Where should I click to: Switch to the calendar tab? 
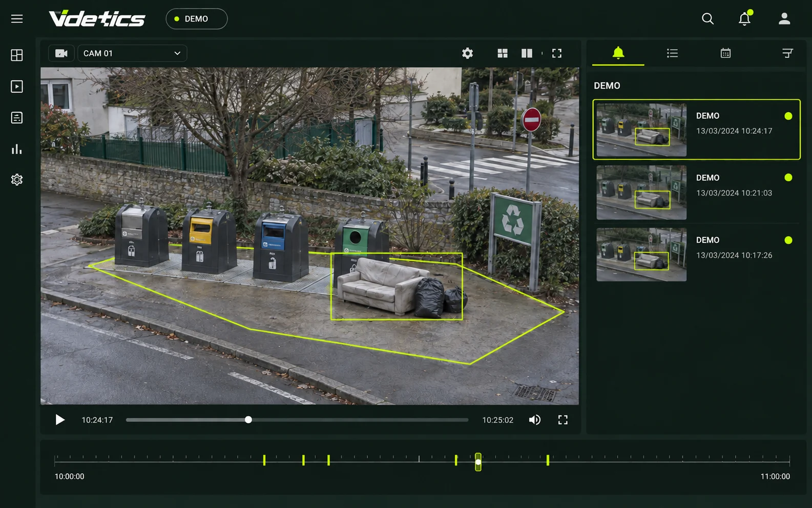pos(725,53)
